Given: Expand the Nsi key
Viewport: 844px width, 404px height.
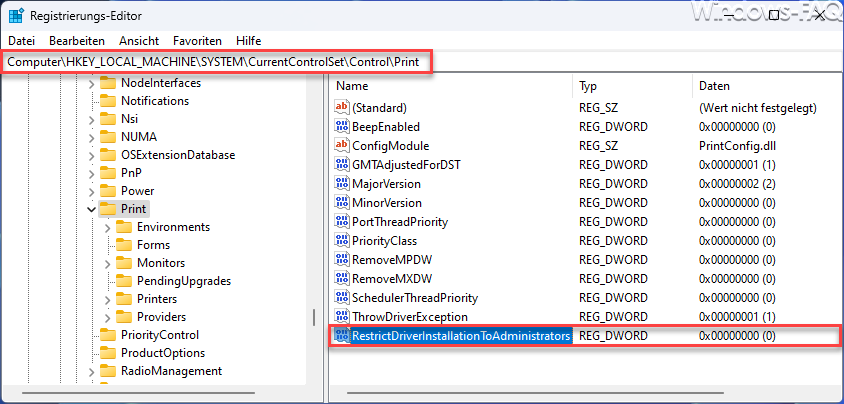Looking at the screenshot, I should pos(92,119).
